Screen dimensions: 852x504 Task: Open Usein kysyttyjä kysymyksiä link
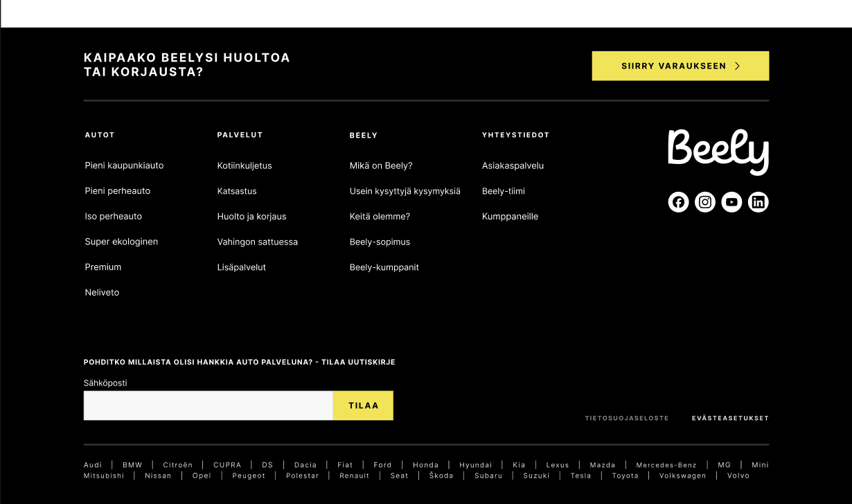(405, 191)
